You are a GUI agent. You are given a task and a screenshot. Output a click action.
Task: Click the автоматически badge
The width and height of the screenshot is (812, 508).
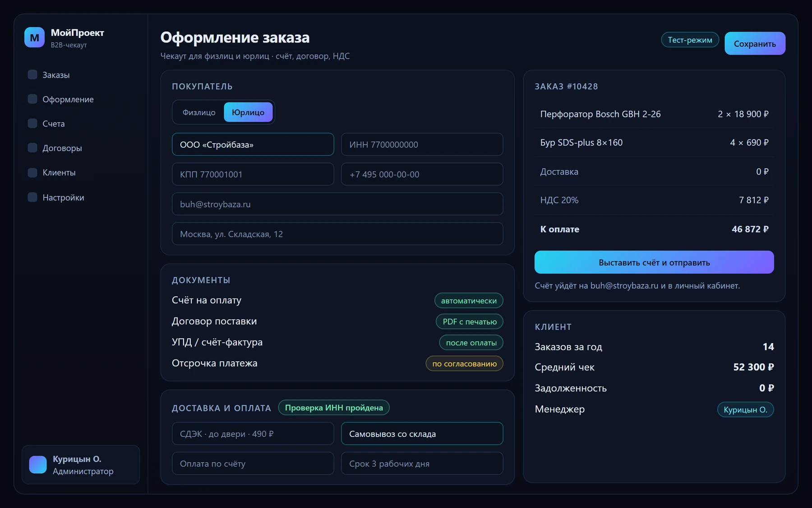[469, 301]
